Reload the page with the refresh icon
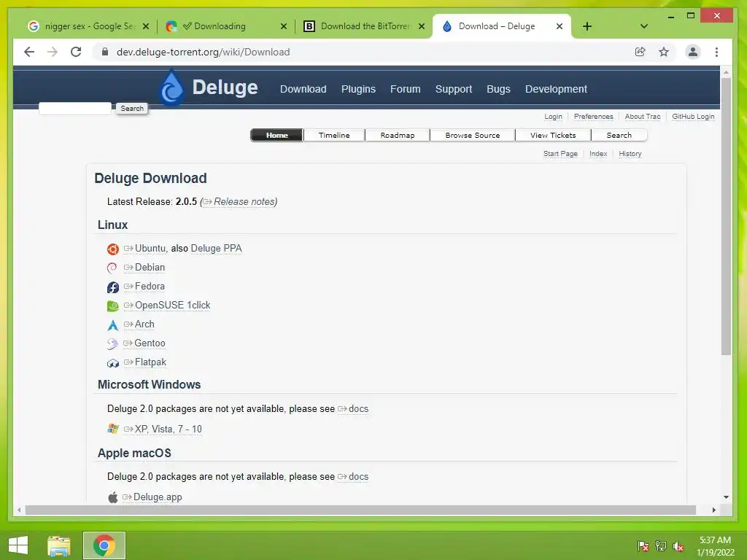This screenshot has width=747, height=560. 76,52
